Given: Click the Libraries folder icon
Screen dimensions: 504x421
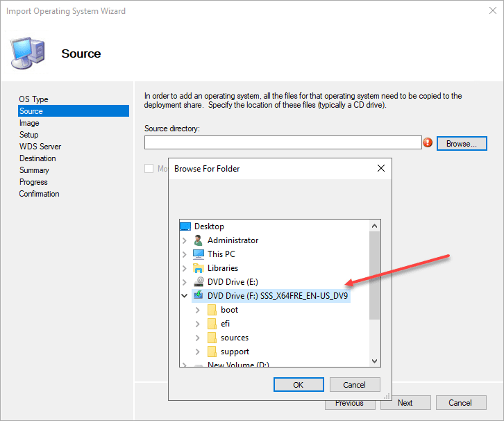Looking at the screenshot, I should tap(199, 268).
